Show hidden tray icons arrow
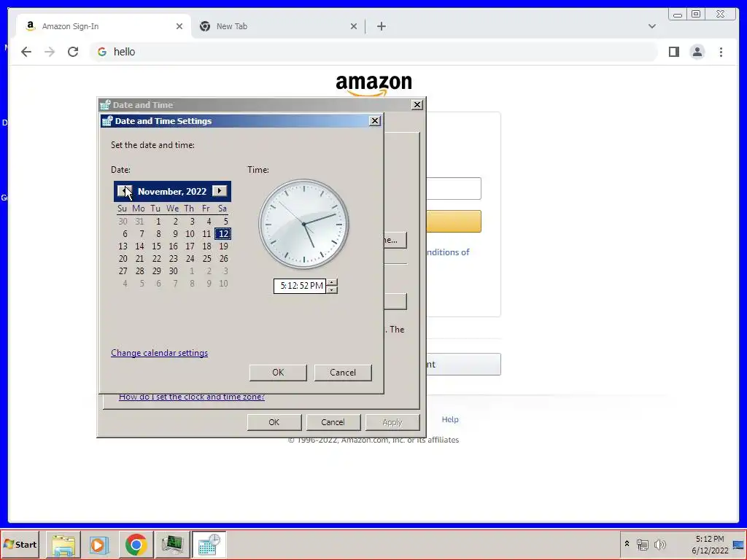Image resolution: width=747 pixels, height=560 pixels. (x=627, y=544)
